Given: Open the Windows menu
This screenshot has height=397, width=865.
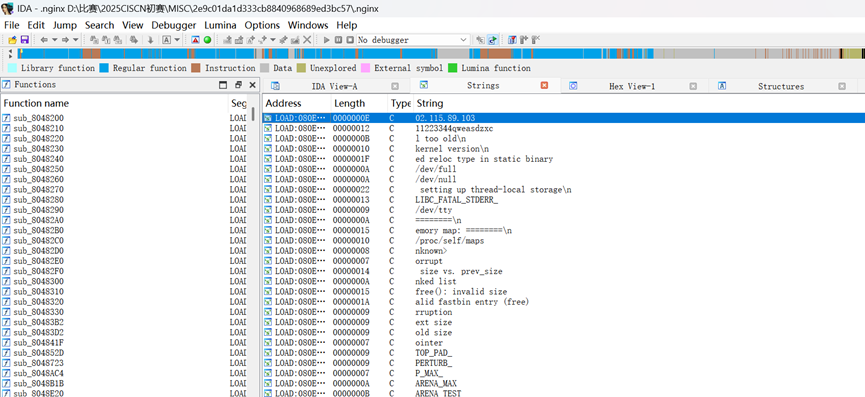Looking at the screenshot, I should coord(308,25).
